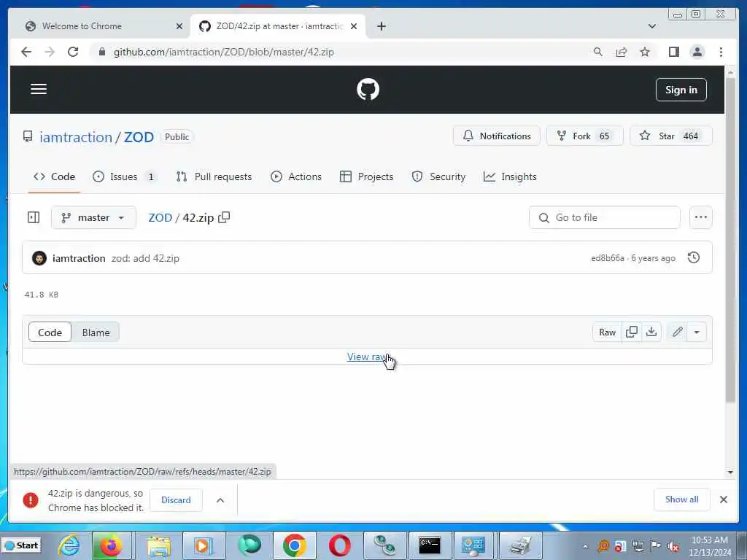Click the page vertical scrollbar
The image size is (747, 560).
pyautogui.click(x=730, y=241)
